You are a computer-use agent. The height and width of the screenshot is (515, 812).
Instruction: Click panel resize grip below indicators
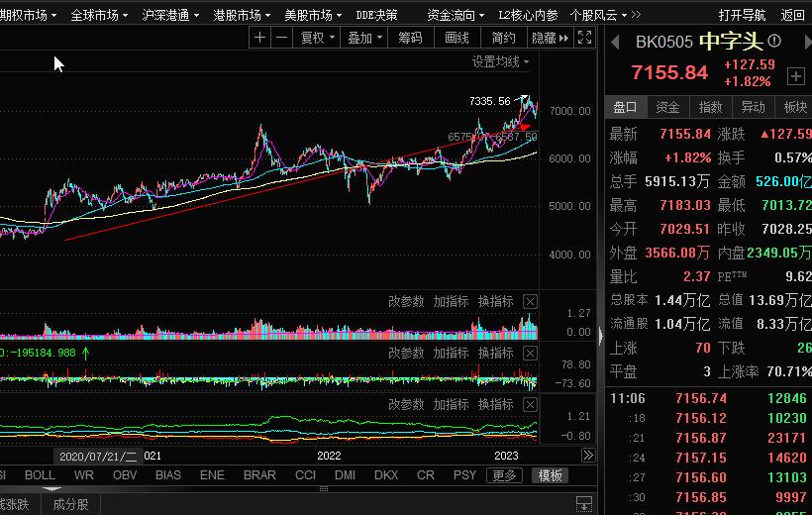[x=324, y=488]
